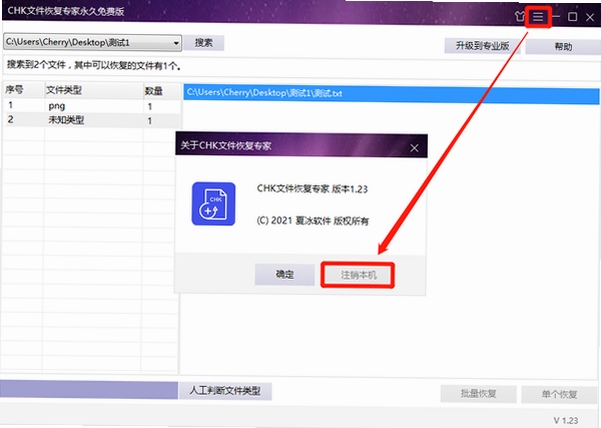Screen dimensions: 601x428
Task: Open the skin (shirt) icon in title bar
Action: (x=519, y=16)
